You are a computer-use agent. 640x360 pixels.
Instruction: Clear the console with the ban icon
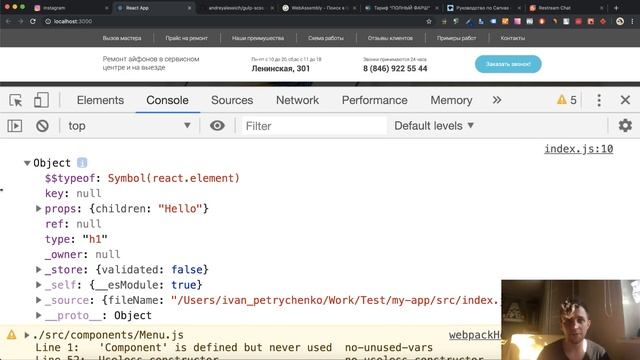[x=42, y=126]
